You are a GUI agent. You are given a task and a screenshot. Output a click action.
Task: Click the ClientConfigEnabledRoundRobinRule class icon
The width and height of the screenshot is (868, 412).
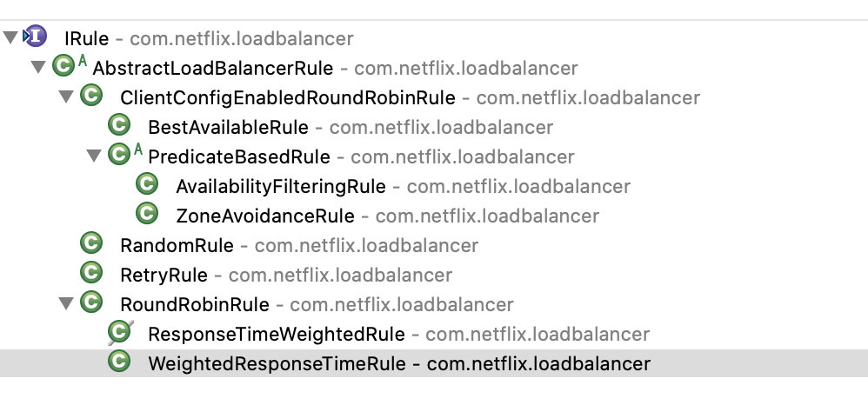[x=90, y=96]
